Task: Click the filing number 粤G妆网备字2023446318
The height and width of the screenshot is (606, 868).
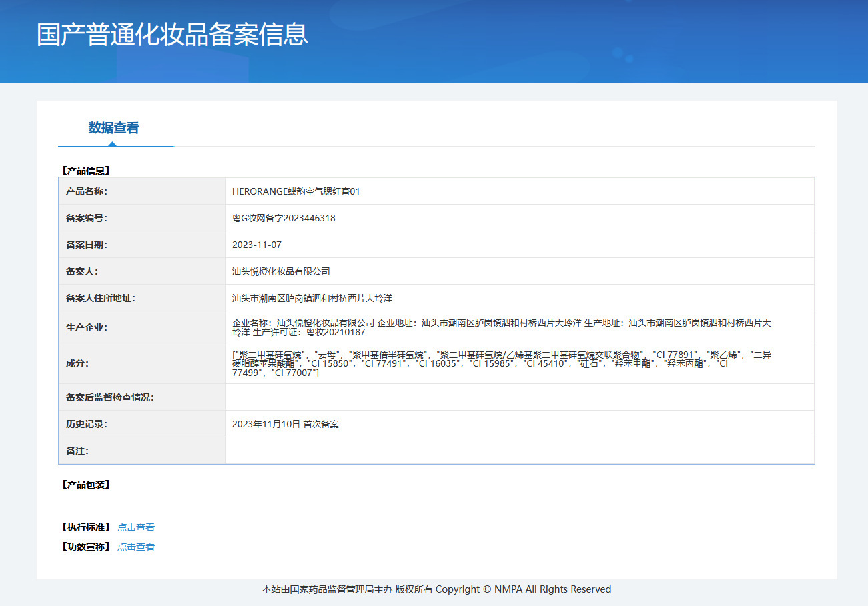Action: [x=284, y=218]
